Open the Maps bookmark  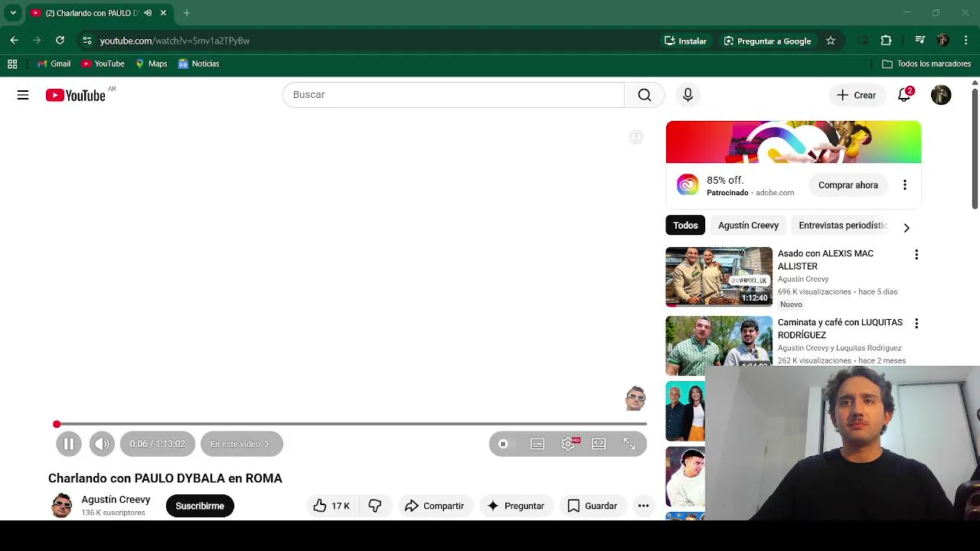pyautogui.click(x=151, y=64)
